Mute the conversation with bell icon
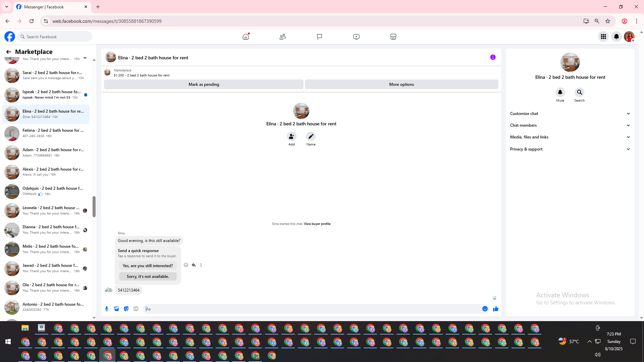The width and height of the screenshot is (644, 362). [560, 92]
